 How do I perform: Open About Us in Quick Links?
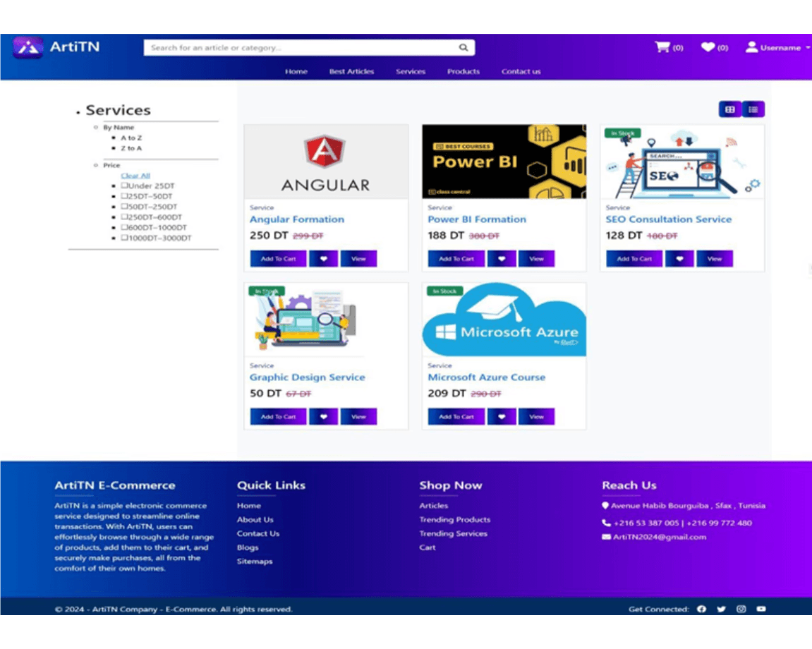[255, 519]
